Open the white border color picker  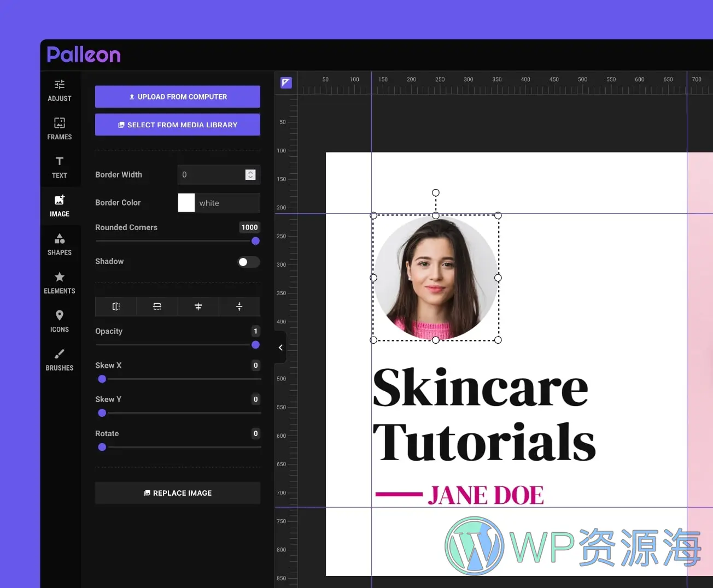186,203
